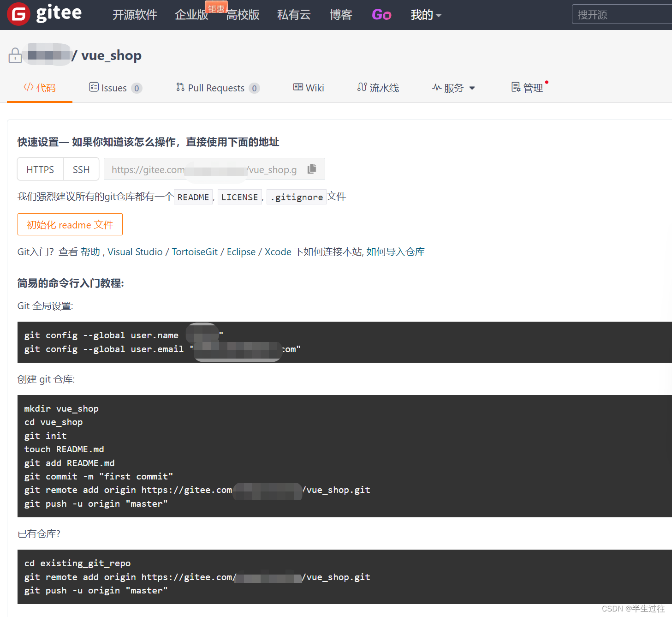Click the Issues count badge
Viewport: 672px width, 617px height.
137,88
